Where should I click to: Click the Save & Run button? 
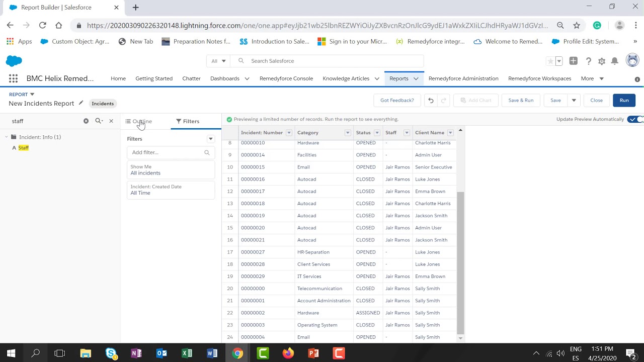pyautogui.click(x=521, y=101)
